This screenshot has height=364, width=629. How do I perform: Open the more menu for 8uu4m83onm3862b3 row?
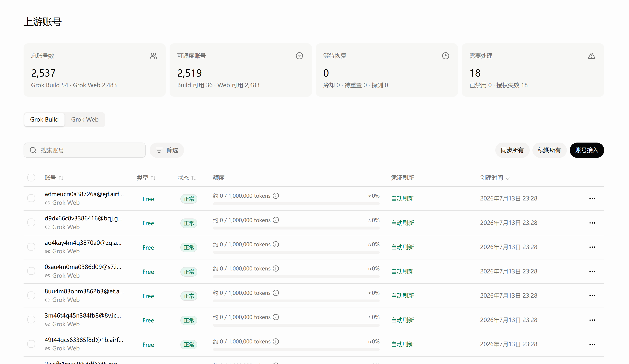click(x=592, y=296)
